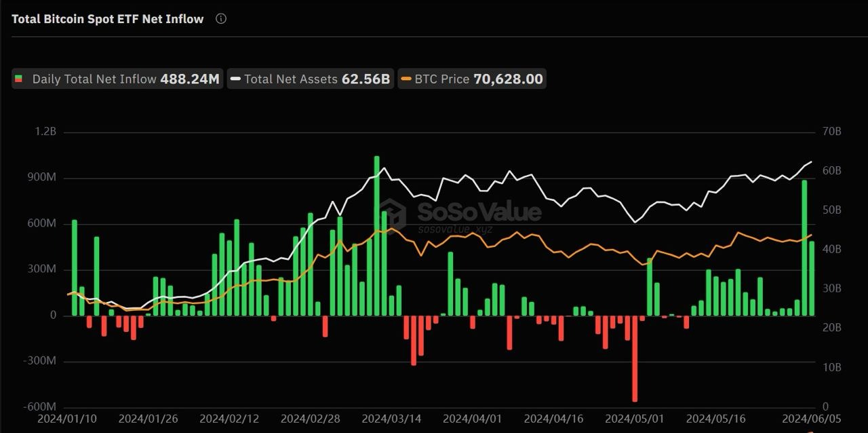Click the 2024/02/12 date label

229,419
